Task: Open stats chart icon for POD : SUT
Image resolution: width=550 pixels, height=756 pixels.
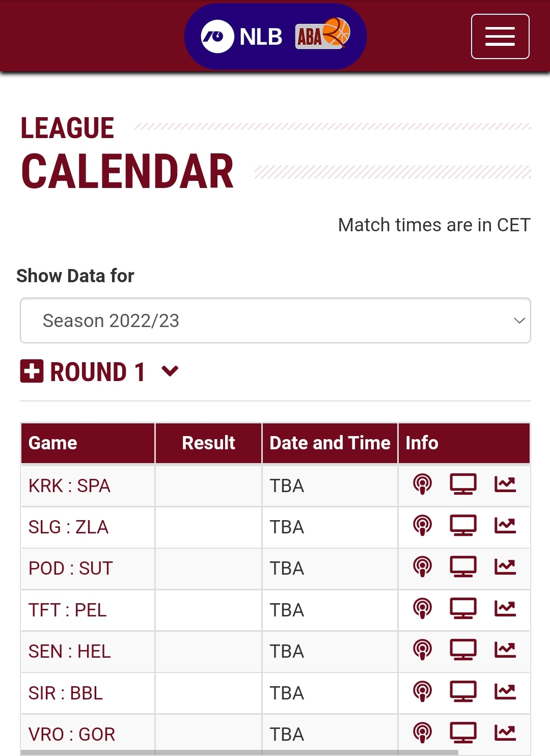Action: click(x=505, y=567)
